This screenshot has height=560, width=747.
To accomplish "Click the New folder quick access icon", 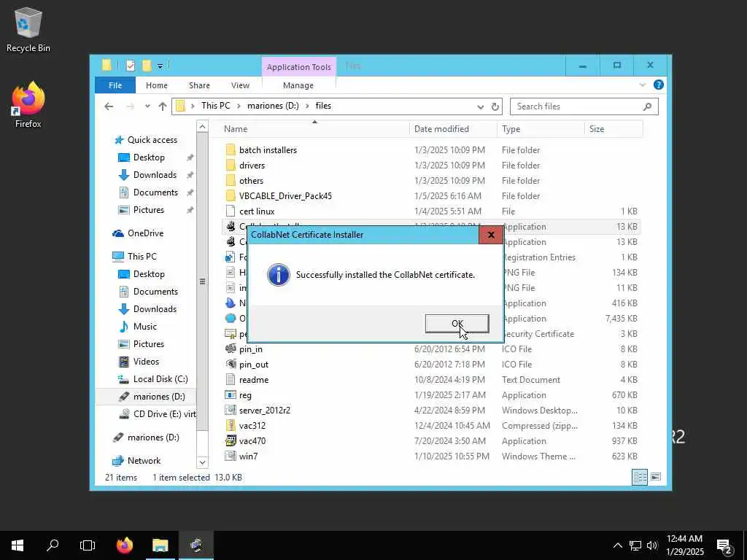I will click(x=147, y=66).
